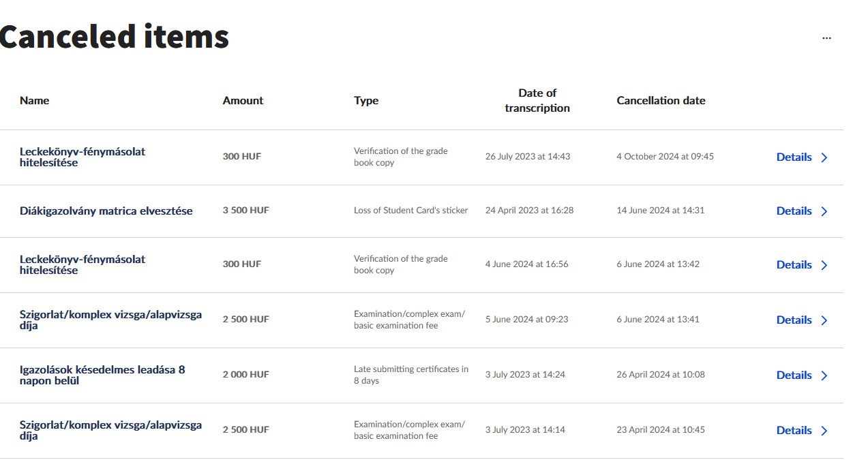
Task: Open Details for first Leckekönyv-fénymásolat hitelesítése item
Action: (x=794, y=157)
